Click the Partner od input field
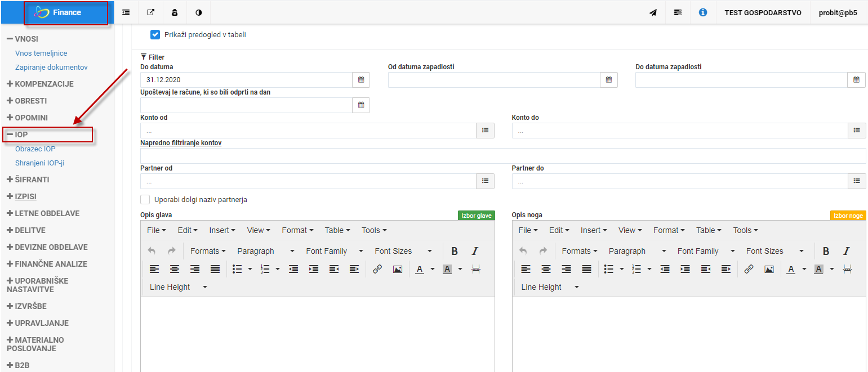The height and width of the screenshot is (372, 868). [308, 181]
